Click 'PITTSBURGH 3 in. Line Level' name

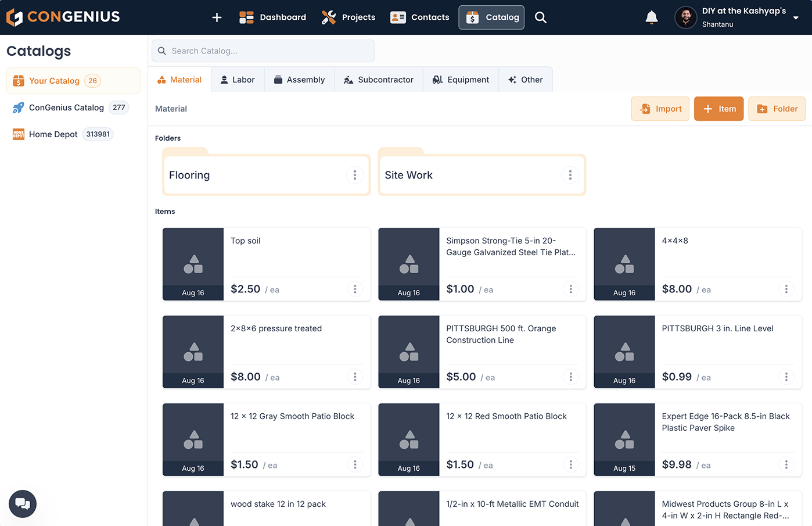click(718, 328)
